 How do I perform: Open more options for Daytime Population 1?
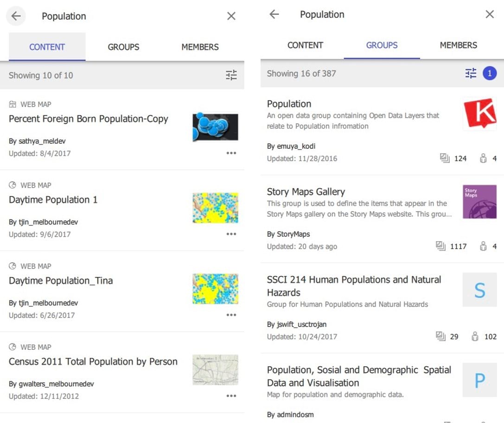click(231, 234)
